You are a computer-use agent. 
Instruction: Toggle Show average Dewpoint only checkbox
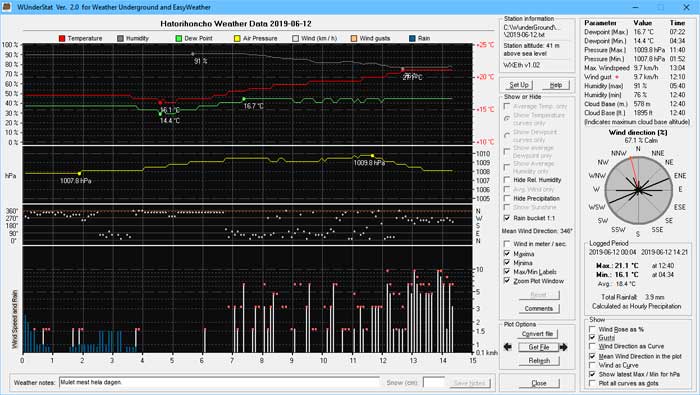click(x=507, y=151)
